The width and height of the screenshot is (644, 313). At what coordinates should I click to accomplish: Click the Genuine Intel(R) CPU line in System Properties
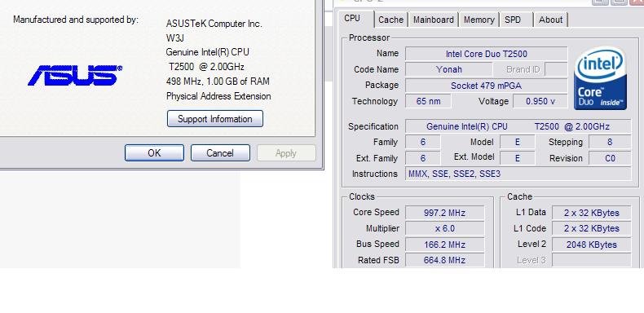(x=207, y=52)
